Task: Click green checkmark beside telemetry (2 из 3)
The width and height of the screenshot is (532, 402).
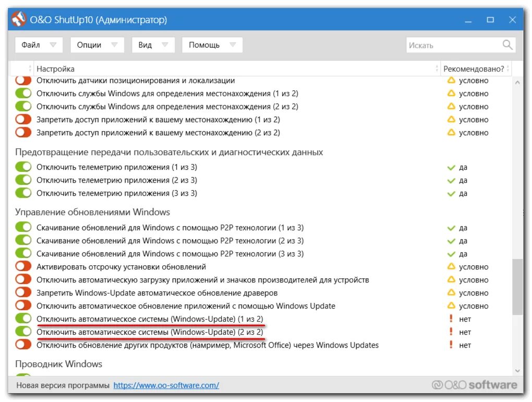Action: [451, 180]
